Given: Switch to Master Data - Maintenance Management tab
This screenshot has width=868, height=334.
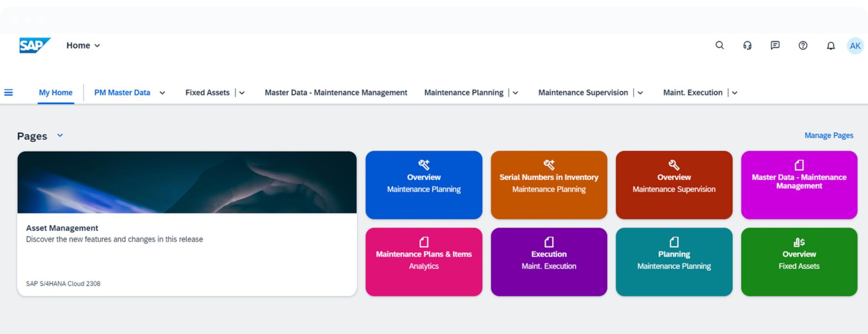Looking at the screenshot, I should coord(336,92).
